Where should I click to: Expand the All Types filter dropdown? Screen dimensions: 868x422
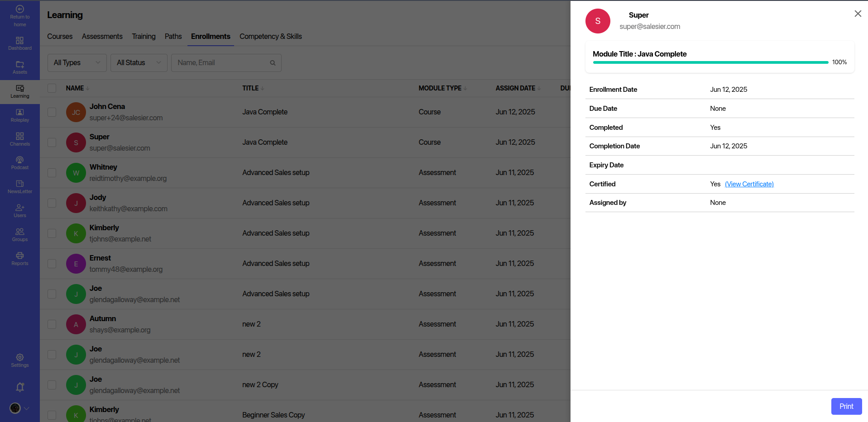[x=77, y=63]
